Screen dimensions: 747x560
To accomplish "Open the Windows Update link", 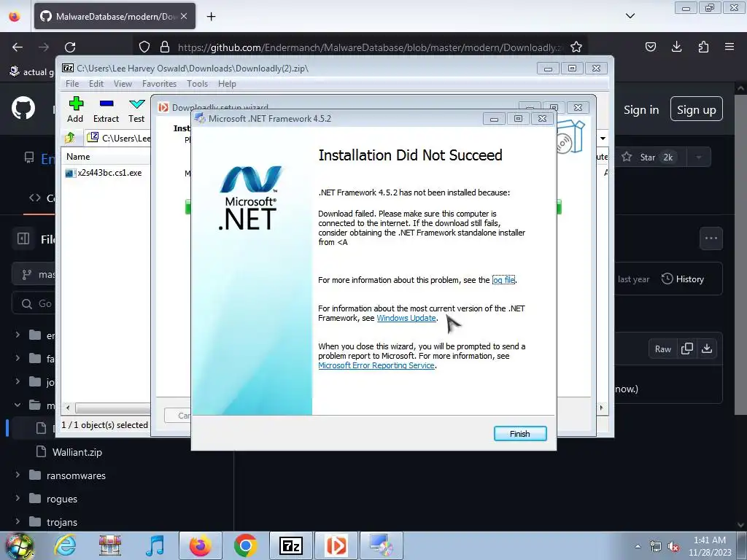I will coord(406,318).
